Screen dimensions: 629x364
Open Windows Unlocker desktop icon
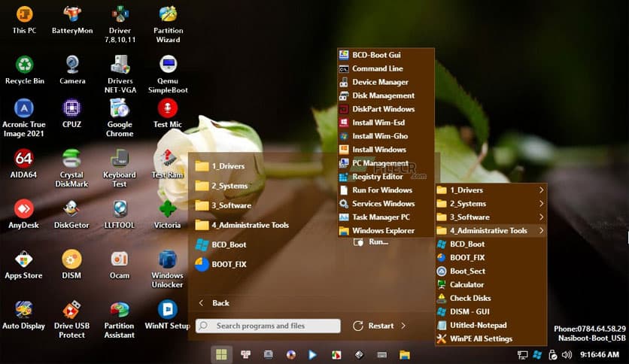click(168, 259)
